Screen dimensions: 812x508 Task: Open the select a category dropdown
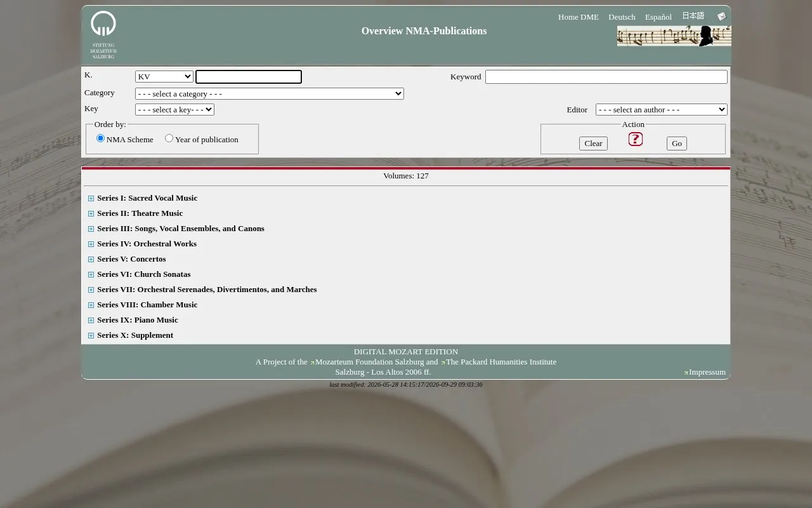point(270,94)
